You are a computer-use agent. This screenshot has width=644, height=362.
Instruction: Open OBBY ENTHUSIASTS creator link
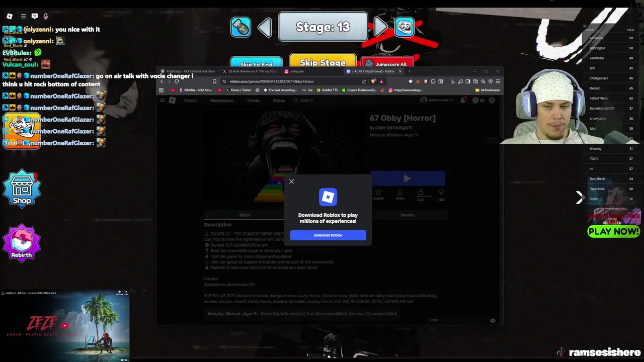[x=394, y=128]
